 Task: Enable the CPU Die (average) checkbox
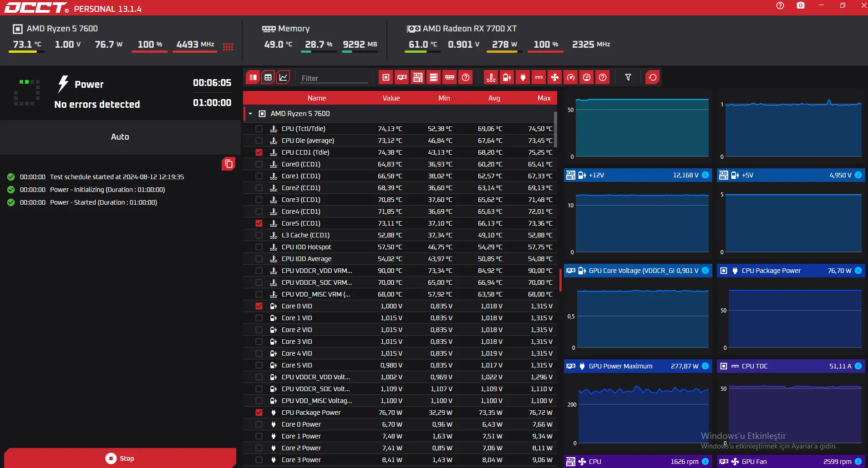click(259, 141)
